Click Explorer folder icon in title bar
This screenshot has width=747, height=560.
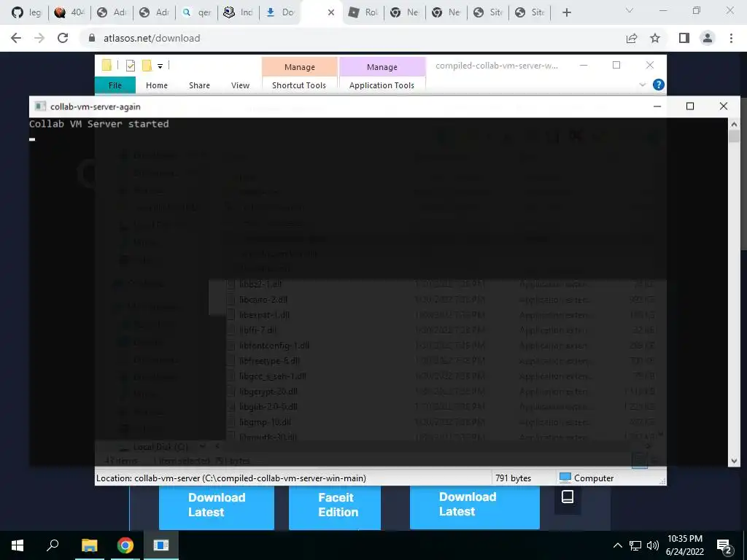(107, 65)
